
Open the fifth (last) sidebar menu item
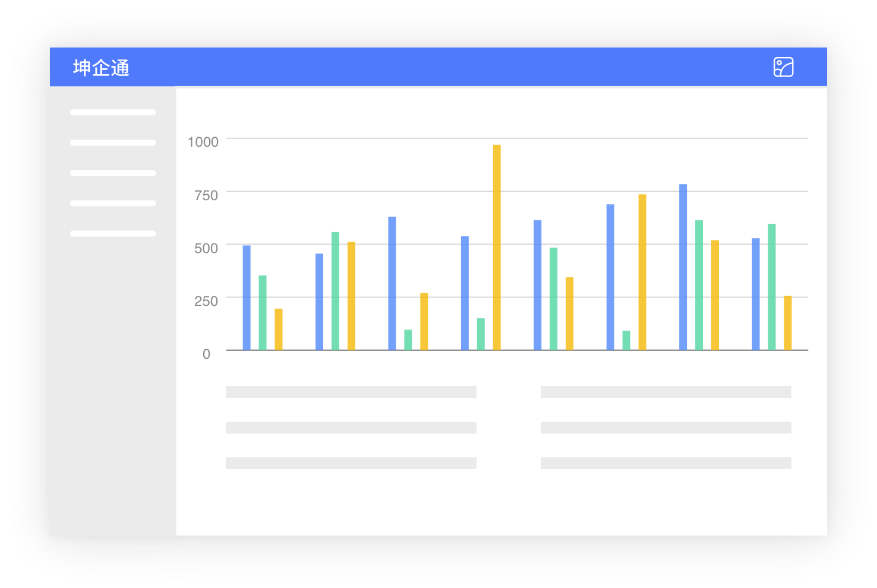click(x=113, y=233)
